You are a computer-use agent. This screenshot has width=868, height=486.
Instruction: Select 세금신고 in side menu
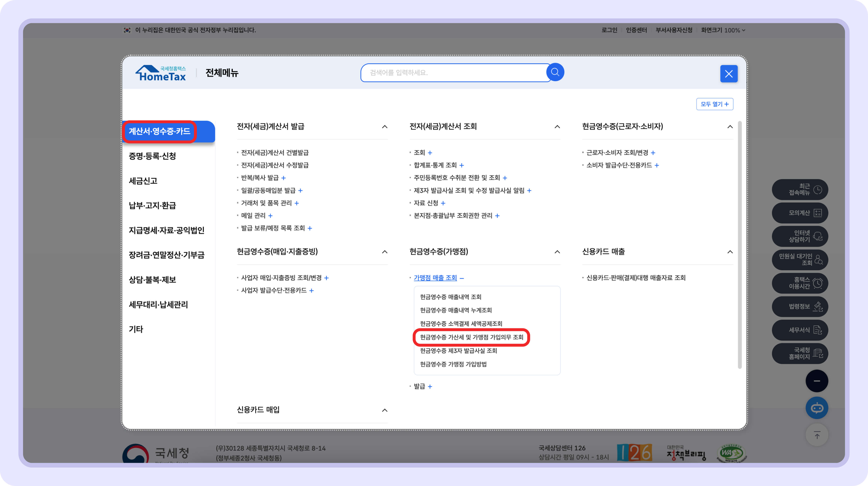pyautogui.click(x=143, y=181)
